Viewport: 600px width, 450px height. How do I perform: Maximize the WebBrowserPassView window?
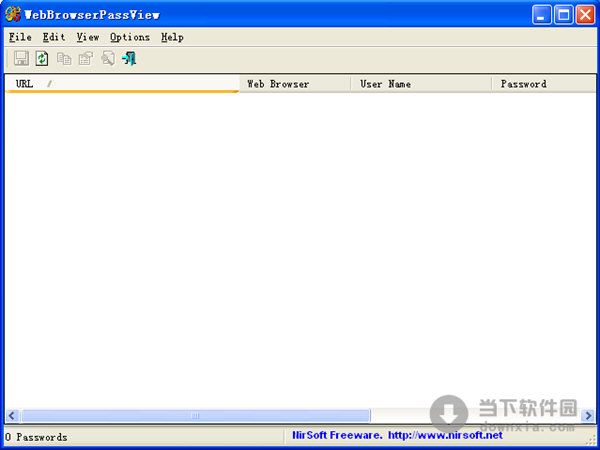pos(564,15)
